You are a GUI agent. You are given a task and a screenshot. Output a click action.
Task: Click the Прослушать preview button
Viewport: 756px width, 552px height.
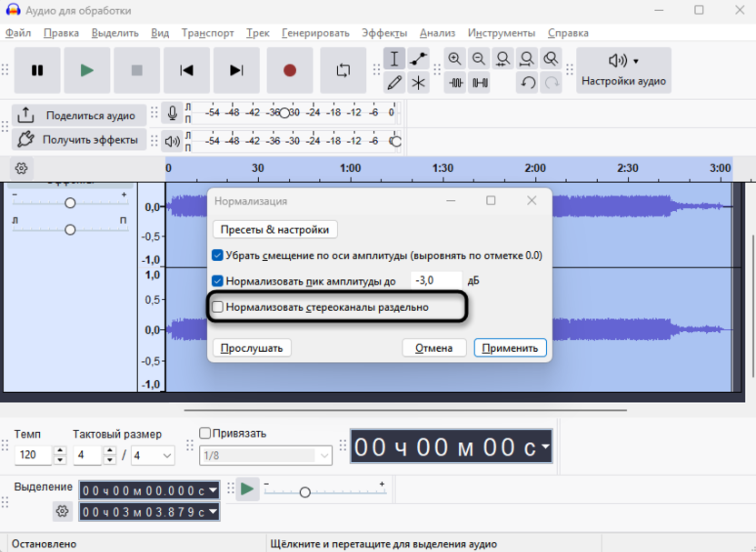tap(252, 347)
